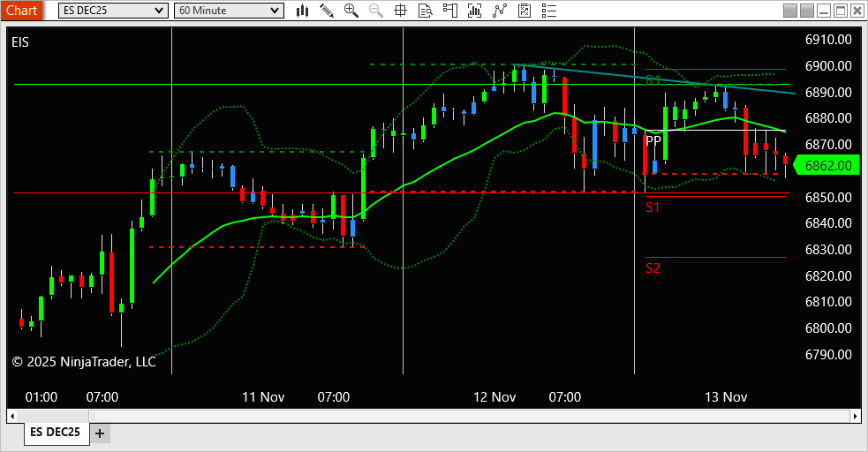Screen dimensions: 868x452
Task: Click the 6800.00 price axis label
Action: click(x=828, y=328)
